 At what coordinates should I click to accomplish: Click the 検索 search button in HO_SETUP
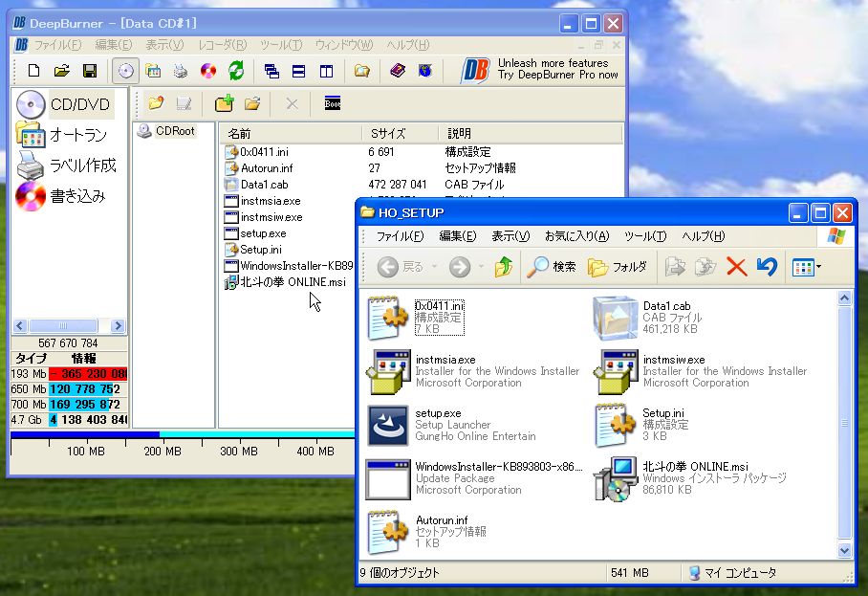coord(552,267)
